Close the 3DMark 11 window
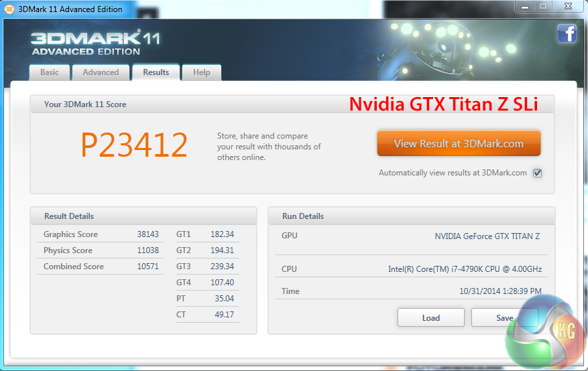Viewport: 588px width, 371px height. click(x=569, y=7)
